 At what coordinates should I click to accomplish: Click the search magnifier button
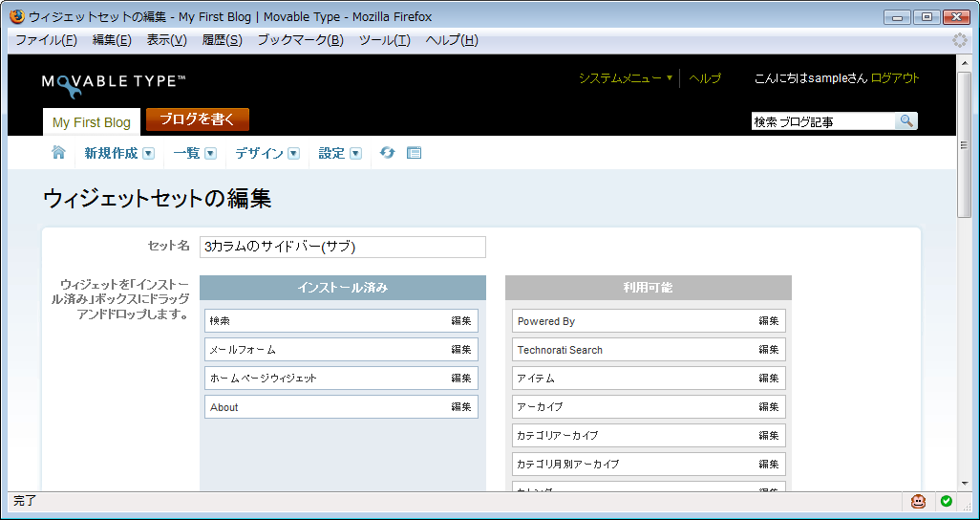905,121
